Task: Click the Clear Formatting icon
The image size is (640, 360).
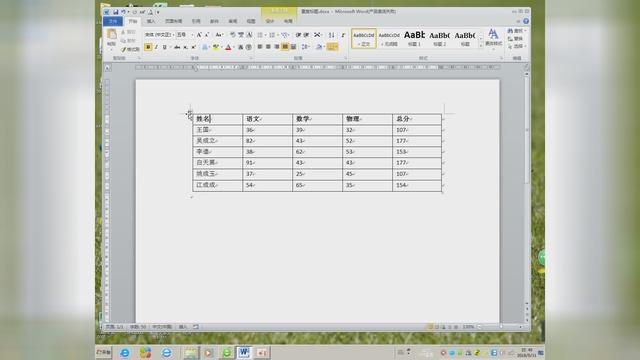Action: point(232,35)
